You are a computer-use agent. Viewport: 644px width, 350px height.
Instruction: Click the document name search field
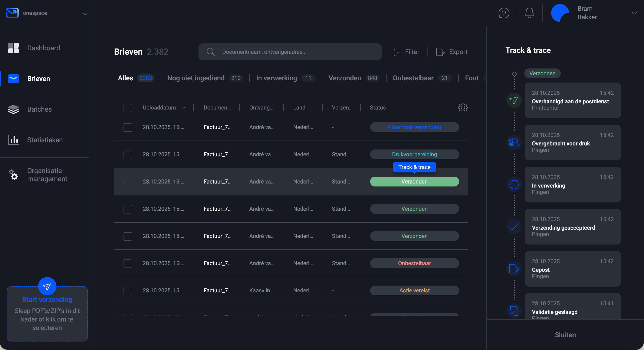click(290, 52)
